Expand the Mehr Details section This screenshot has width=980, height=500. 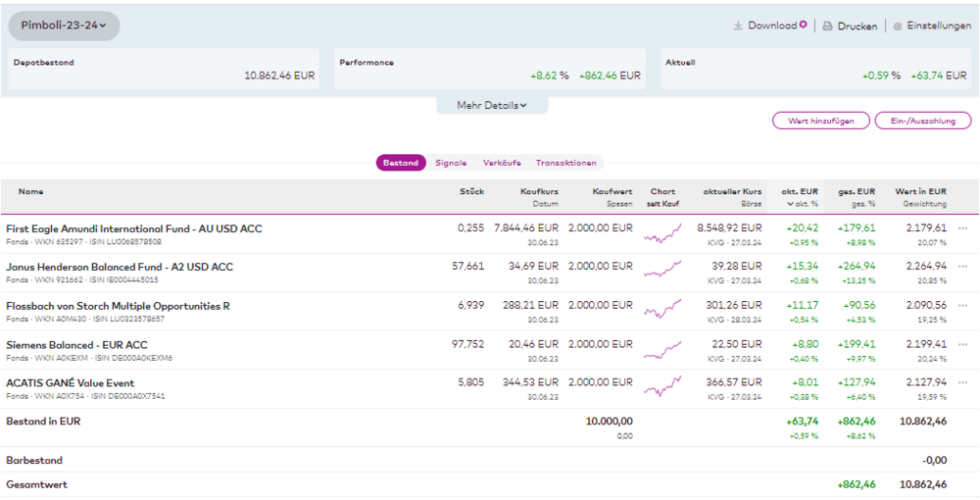point(491,105)
